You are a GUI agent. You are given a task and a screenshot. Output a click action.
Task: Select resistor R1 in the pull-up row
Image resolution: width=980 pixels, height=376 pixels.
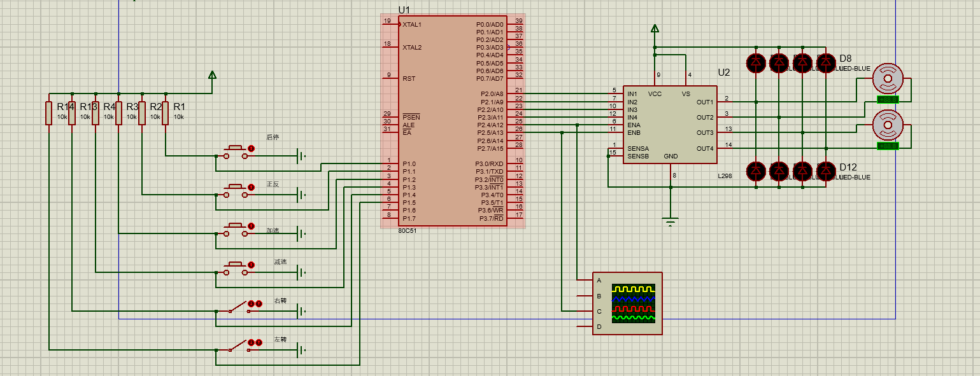coord(166,113)
